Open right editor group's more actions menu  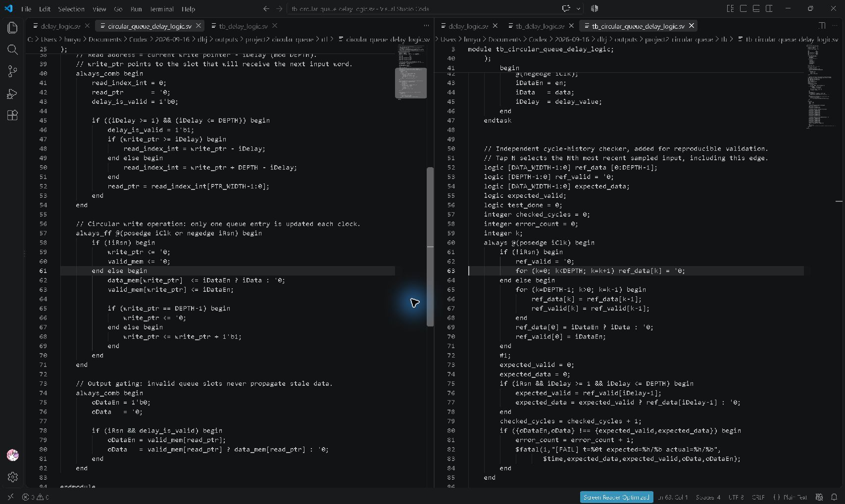point(836,26)
